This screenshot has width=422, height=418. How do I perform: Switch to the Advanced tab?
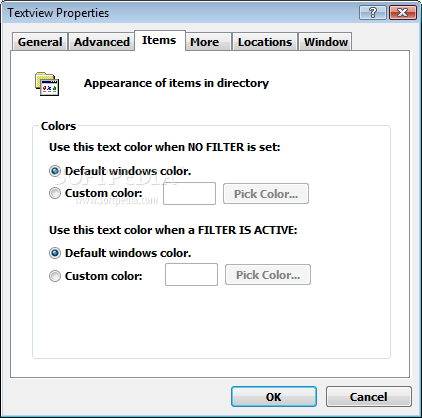click(x=102, y=42)
